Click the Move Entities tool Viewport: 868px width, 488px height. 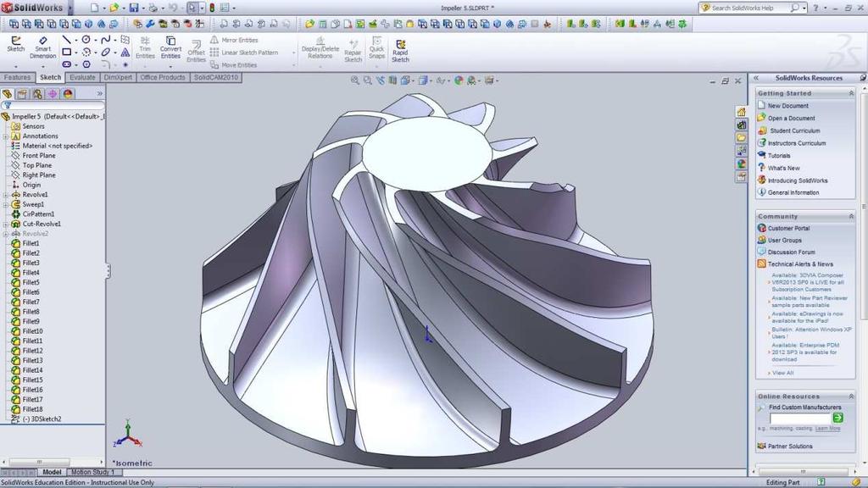coord(234,64)
